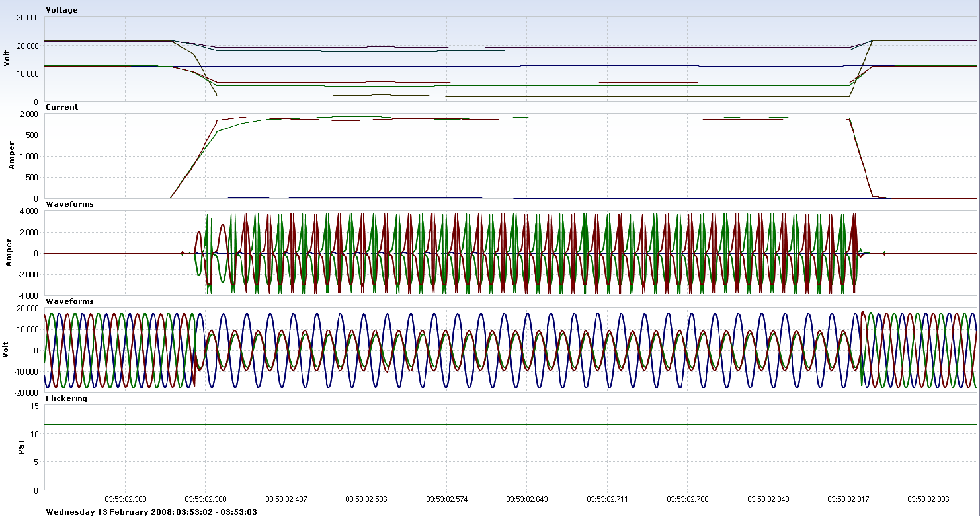
Task: Click the 1 500 value on the Current axis
Action: click(x=28, y=135)
